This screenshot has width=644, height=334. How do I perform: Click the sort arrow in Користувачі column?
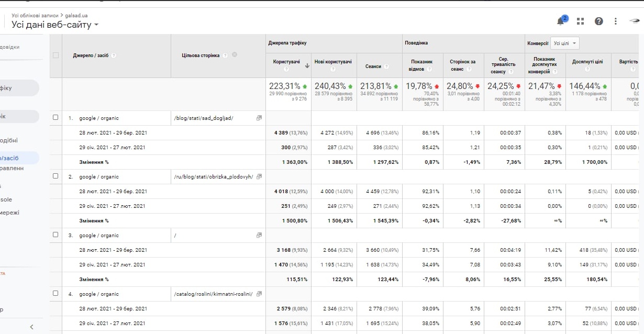click(x=306, y=66)
